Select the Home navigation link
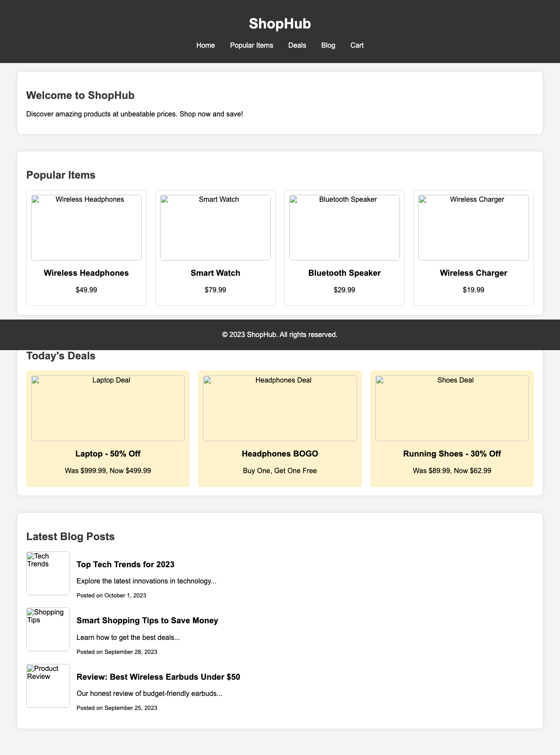 point(206,45)
